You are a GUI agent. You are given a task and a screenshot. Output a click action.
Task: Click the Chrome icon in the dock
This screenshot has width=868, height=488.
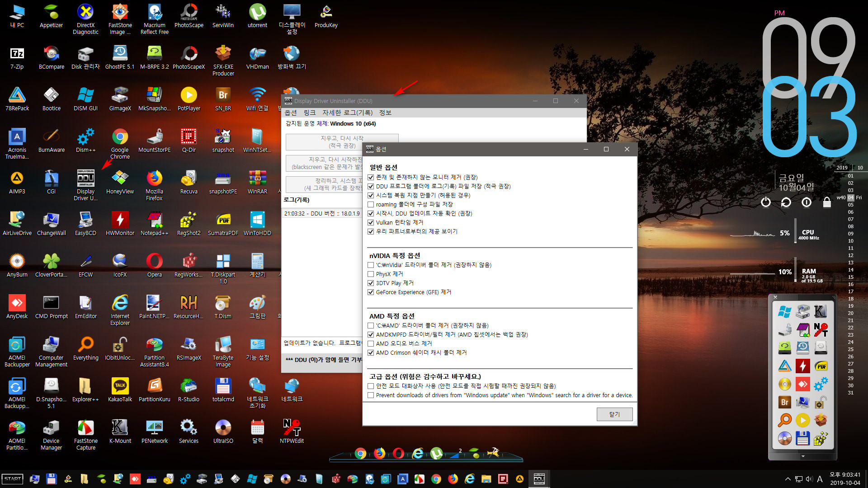[x=360, y=453]
